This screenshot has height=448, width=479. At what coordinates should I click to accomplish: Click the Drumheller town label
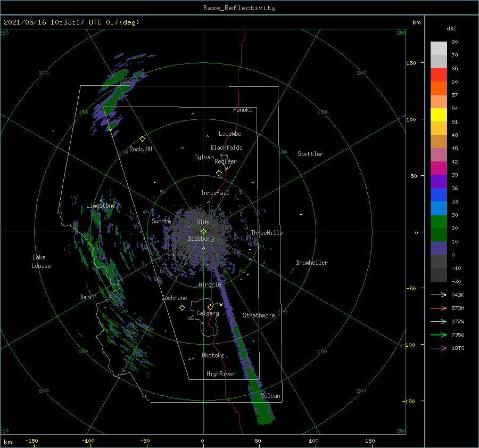coord(312,263)
